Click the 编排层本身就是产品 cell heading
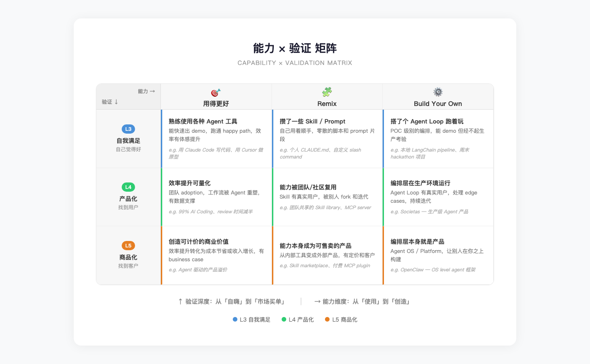590x364 pixels. (x=417, y=241)
